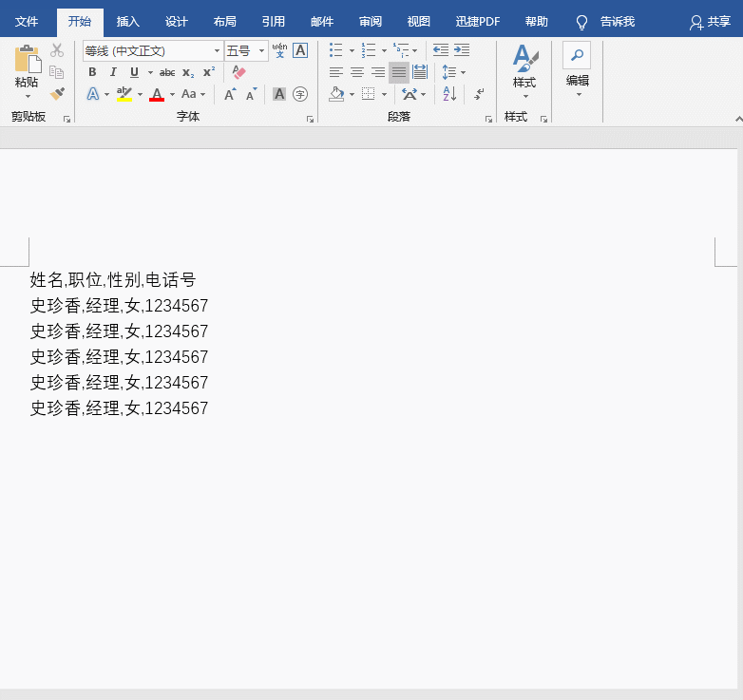Viewport: 743px width, 700px height.
Task: Toggle Bold formatting
Action: click(92, 72)
